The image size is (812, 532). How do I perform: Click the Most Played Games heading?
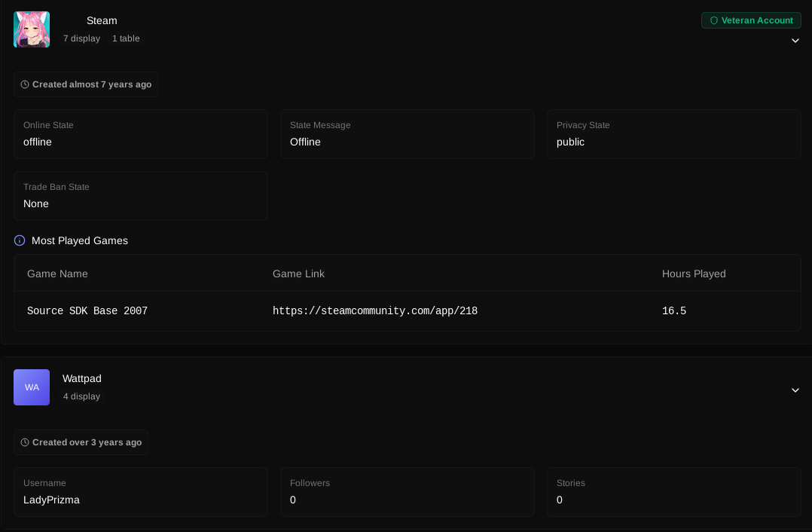pyautogui.click(x=80, y=240)
